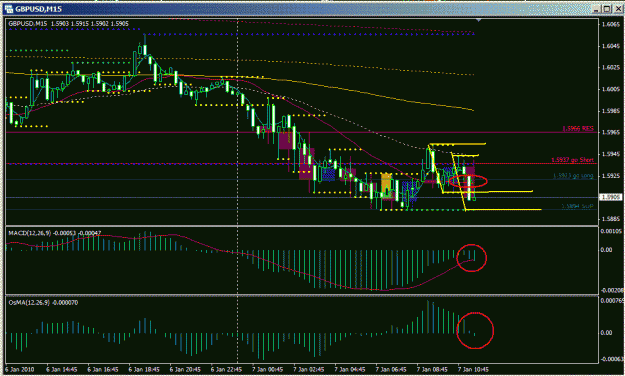The height and width of the screenshot is (376, 625).
Task: Click the '1.5966 RES' line label
Action: [578, 128]
